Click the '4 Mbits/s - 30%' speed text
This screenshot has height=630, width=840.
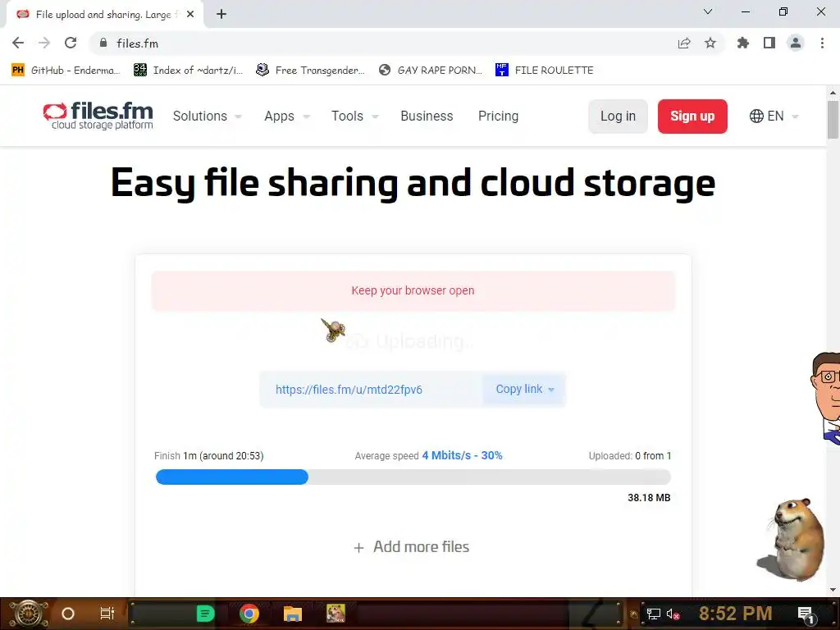pyautogui.click(x=463, y=456)
